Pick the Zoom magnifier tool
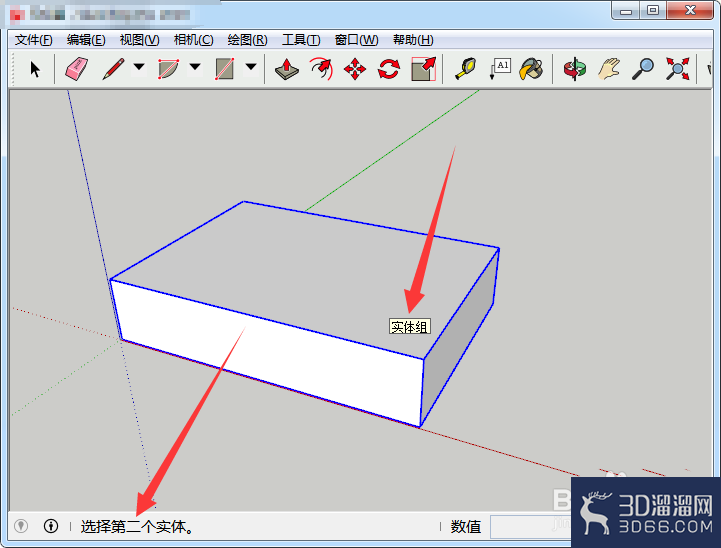721x548 pixels. tap(643, 69)
